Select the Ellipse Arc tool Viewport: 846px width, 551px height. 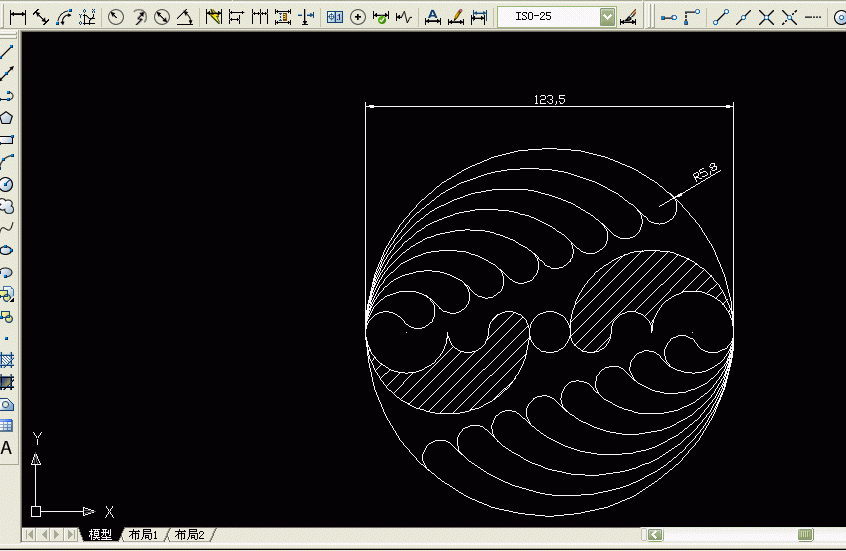tap(7, 273)
